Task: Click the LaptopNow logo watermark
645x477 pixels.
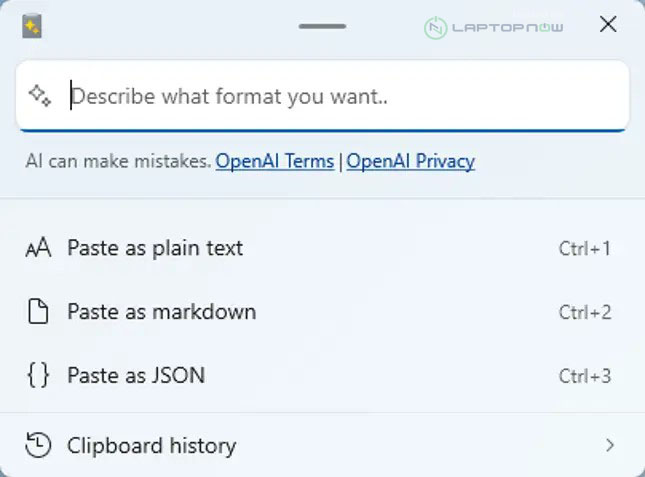Action: [494, 27]
